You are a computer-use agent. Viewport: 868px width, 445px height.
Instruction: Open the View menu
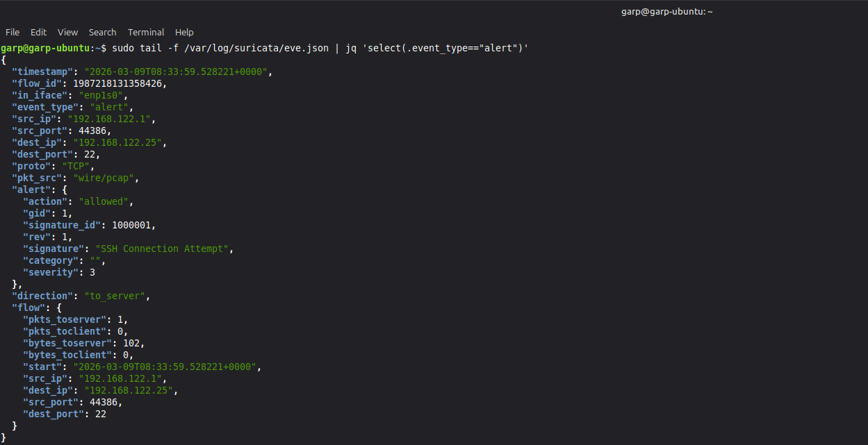point(67,32)
